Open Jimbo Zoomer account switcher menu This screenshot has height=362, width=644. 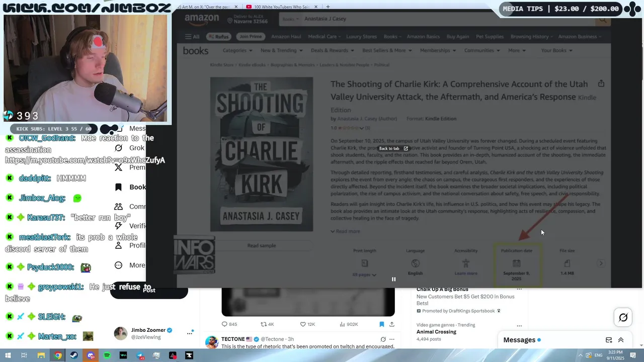(x=190, y=333)
